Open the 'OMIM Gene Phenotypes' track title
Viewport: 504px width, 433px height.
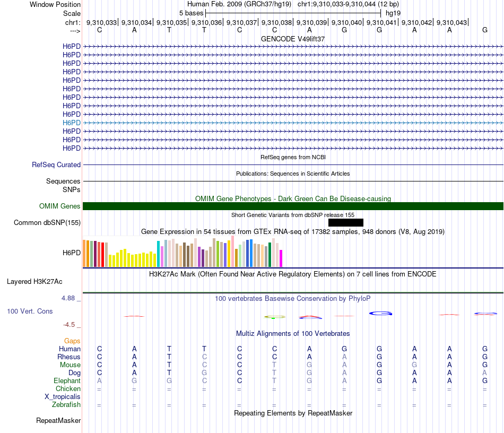click(x=293, y=198)
